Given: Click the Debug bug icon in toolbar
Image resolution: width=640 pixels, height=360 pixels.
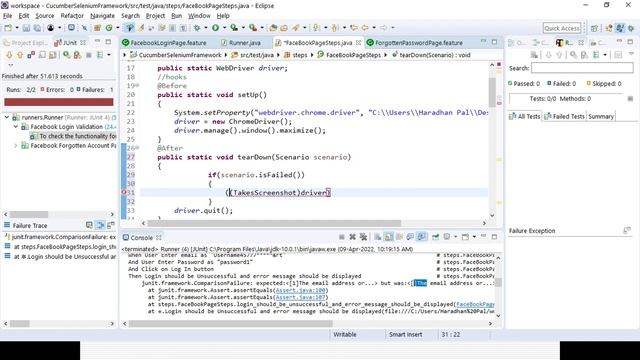Looking at the screenshot, I should click(x=197, y=28).
